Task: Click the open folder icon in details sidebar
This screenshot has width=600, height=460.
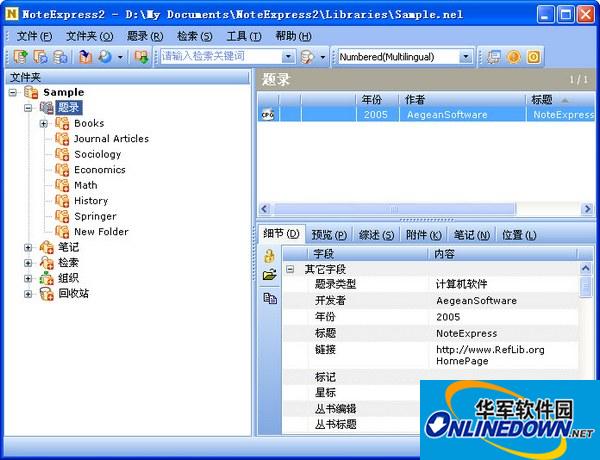Action: [270, 274]
